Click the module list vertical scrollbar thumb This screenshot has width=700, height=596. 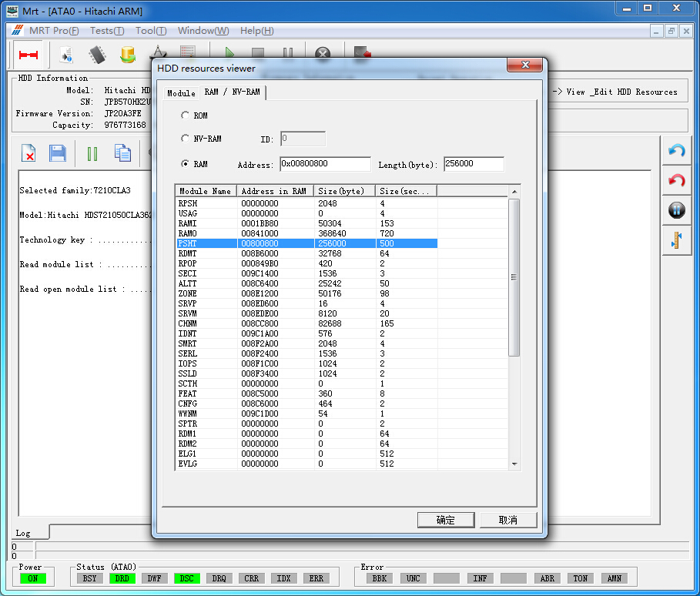point(514,277)
